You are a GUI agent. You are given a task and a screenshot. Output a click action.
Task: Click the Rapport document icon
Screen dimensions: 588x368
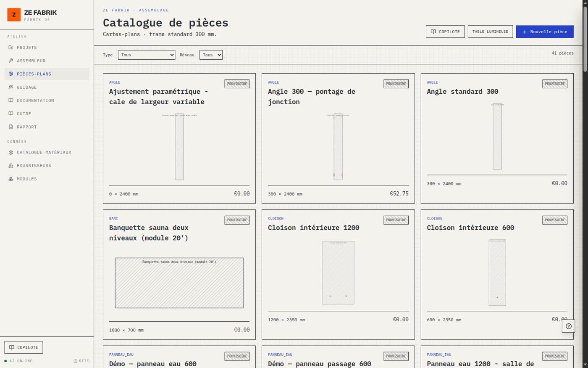point(11,127)
